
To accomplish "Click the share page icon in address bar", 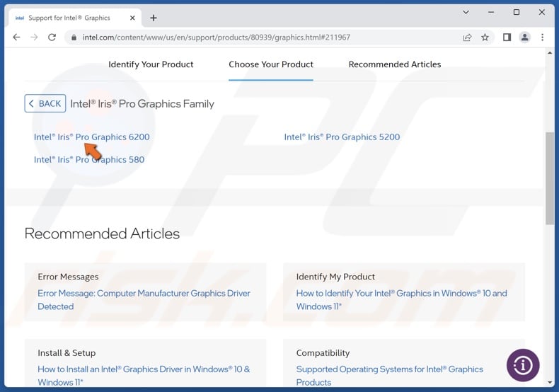I will 467,38.
